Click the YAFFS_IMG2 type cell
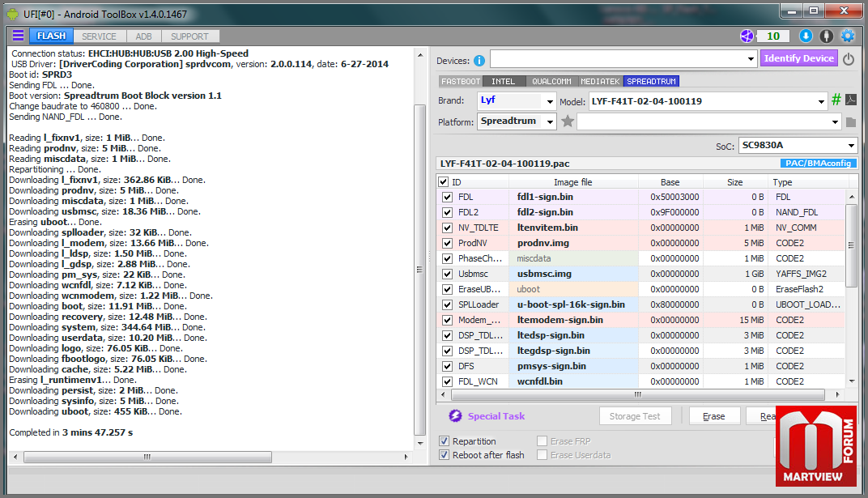 point(806,274)
